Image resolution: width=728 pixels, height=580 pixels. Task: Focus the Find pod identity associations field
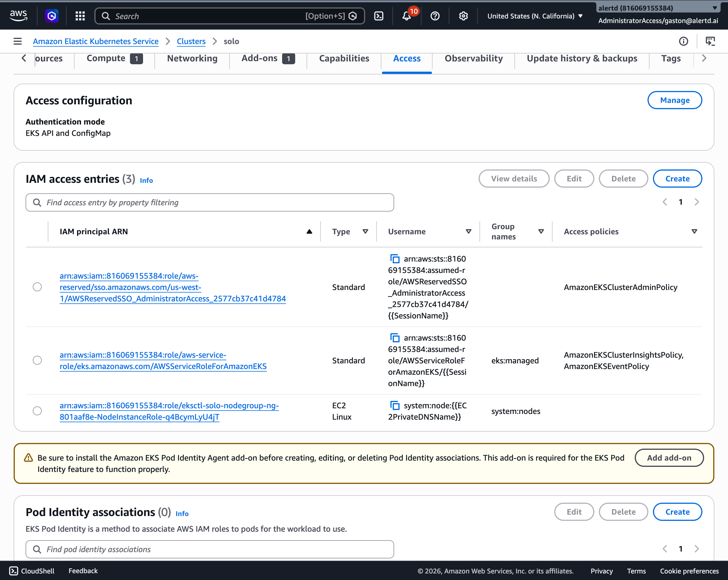[x=210, y=549]
